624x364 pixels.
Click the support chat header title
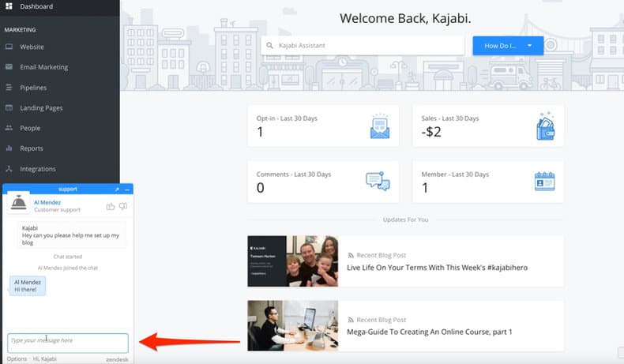(x=68, y=189)
